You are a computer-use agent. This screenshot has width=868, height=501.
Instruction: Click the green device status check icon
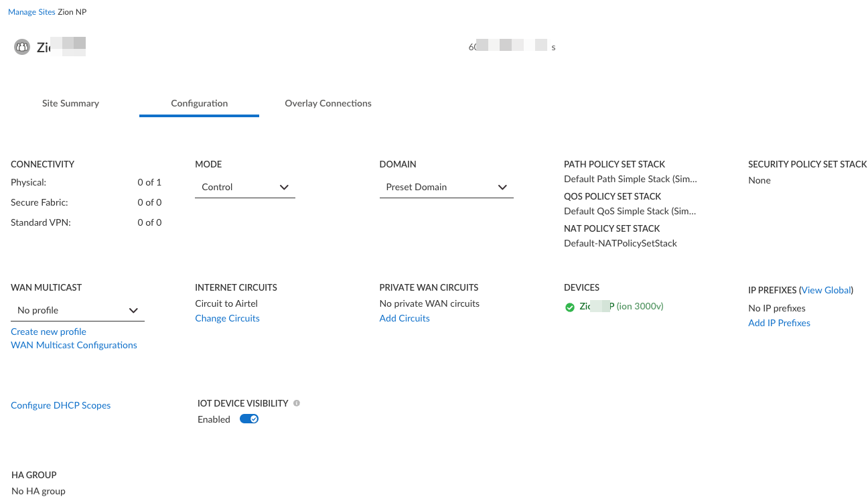570,307
